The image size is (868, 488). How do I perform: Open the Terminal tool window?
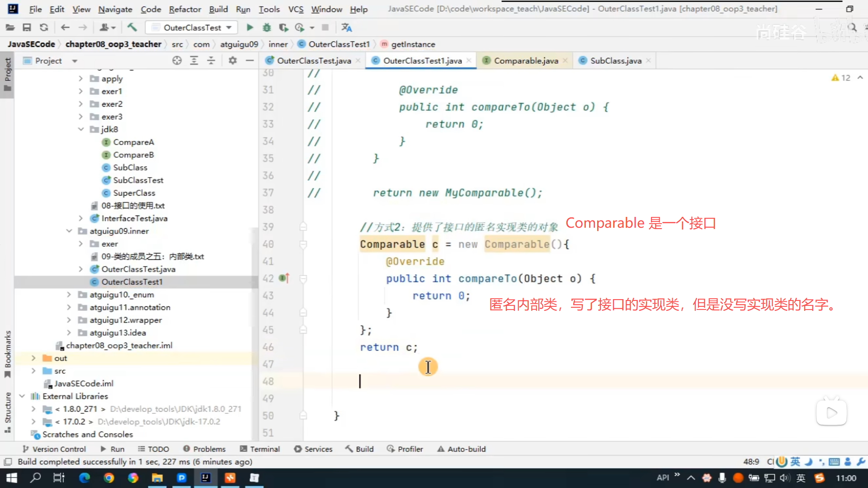tap(260, 449)
